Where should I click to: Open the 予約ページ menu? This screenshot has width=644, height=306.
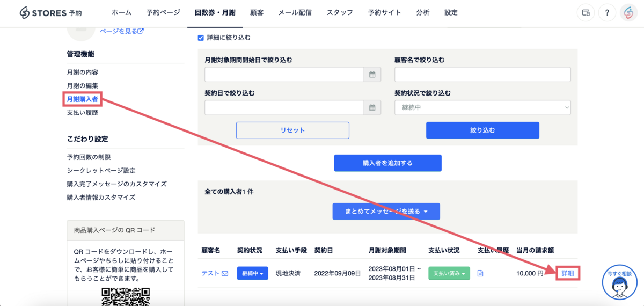(x=163, y=13)
